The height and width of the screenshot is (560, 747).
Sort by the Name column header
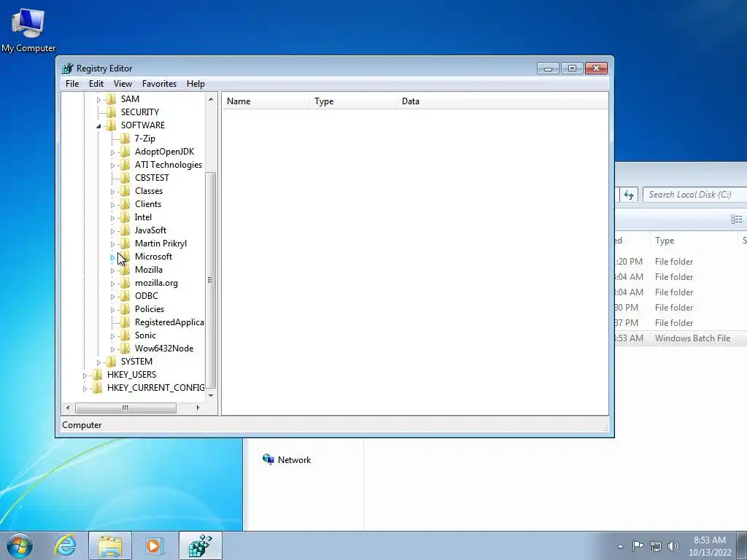[266, 101]
